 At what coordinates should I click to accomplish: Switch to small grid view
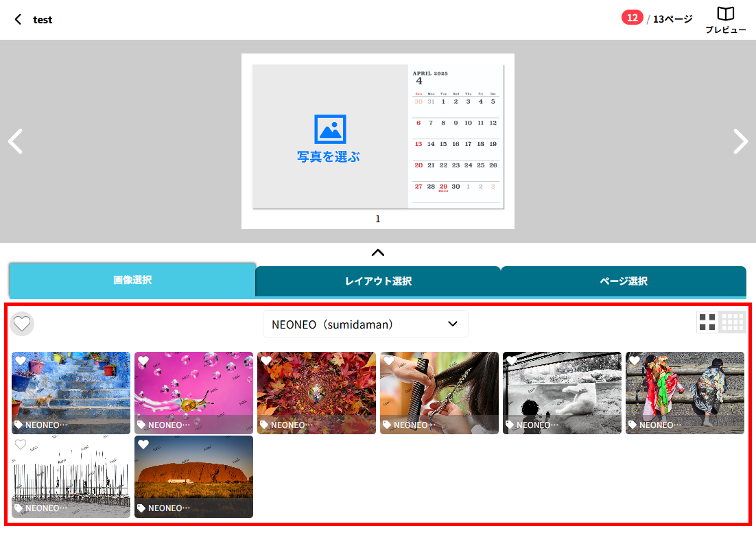[x=733, y=322]
